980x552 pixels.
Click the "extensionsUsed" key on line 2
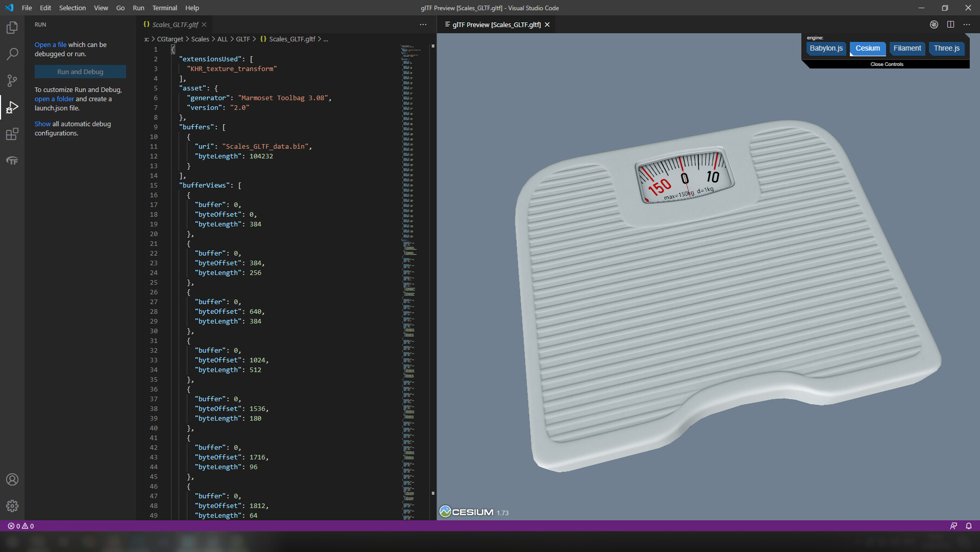click(210, 59)
